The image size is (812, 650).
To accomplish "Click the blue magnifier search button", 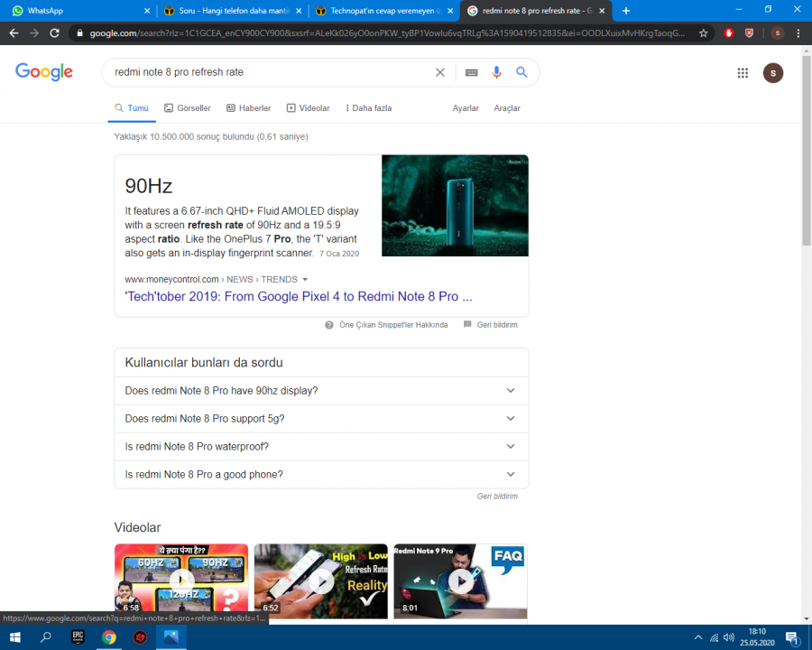I will [521, 72].
